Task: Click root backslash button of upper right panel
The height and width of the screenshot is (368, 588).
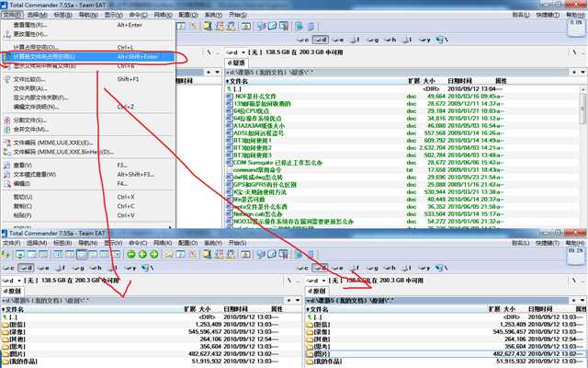Action: click(x=574, y=52)
